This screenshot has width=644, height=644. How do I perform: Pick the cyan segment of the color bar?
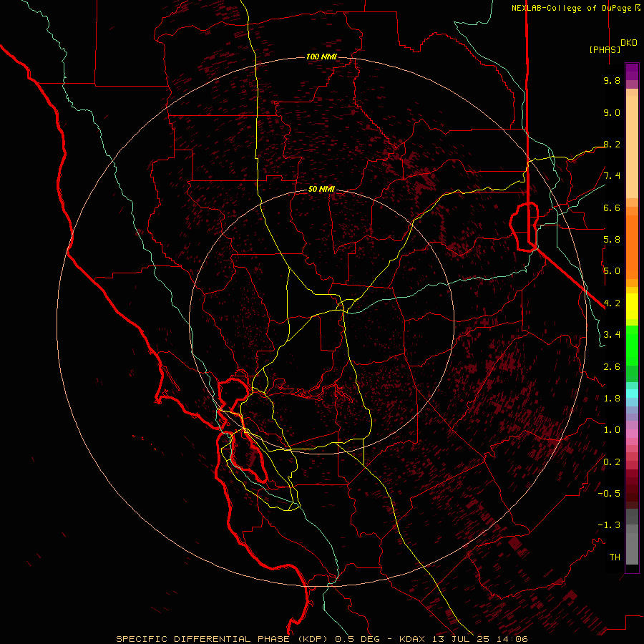(632, 394)
